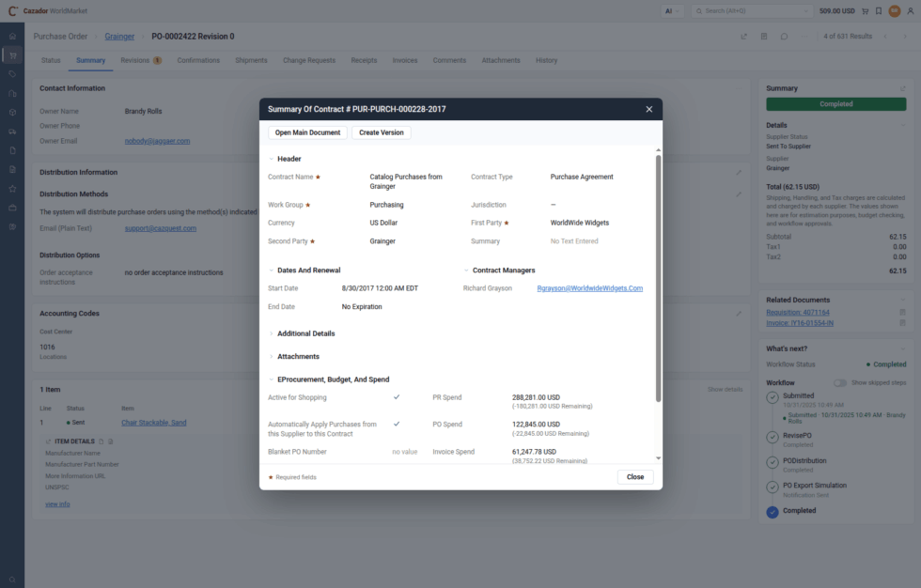The height and width of the screenshot is (588, 921).
Task: Switch to Shipments tab
Action: coord(252,60)
